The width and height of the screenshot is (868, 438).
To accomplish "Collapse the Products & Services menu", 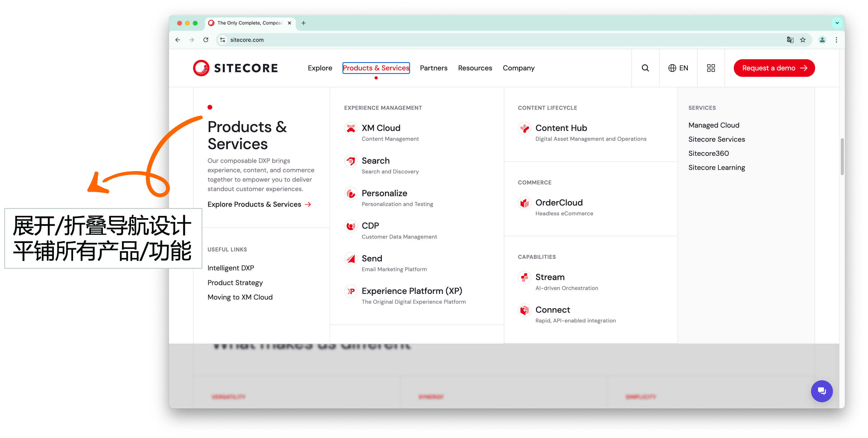I will pos(376,68).
